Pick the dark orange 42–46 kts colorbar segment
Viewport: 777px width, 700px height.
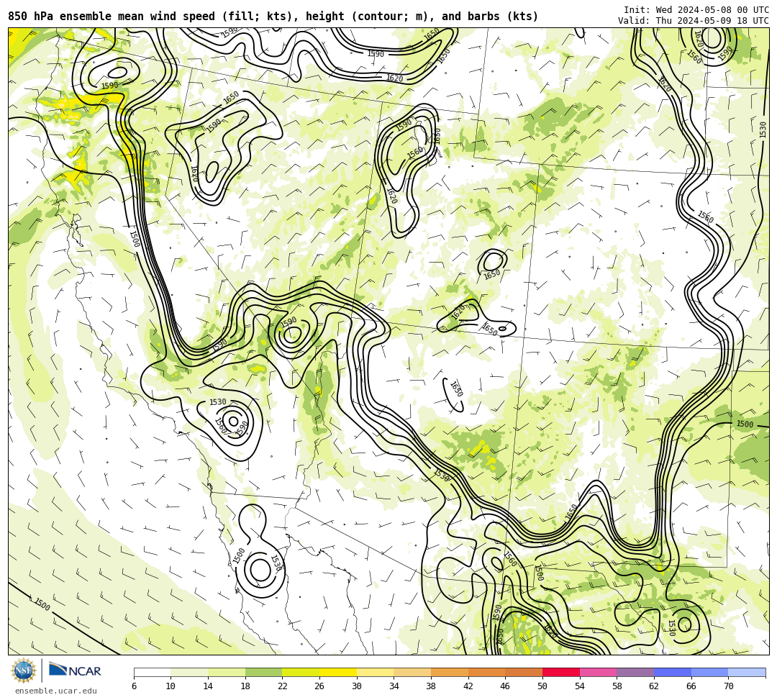[x=486, y=672]
